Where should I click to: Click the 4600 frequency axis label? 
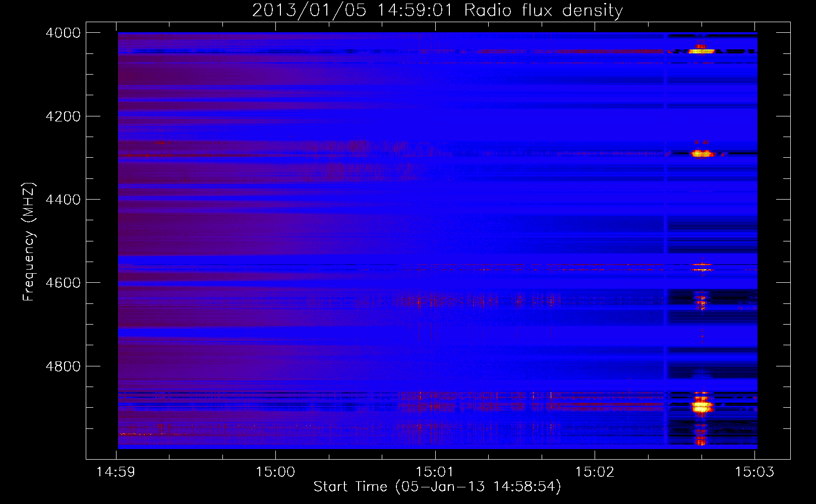pos(63,283)
